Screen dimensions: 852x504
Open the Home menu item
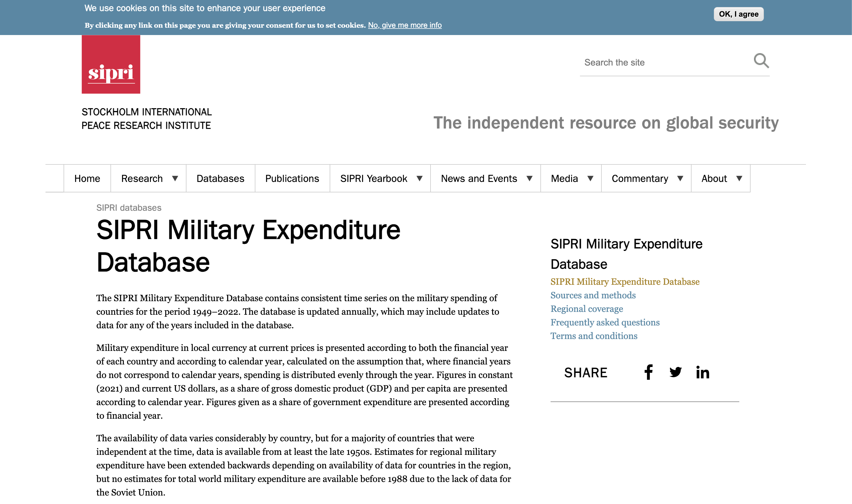tap(87, 178)
